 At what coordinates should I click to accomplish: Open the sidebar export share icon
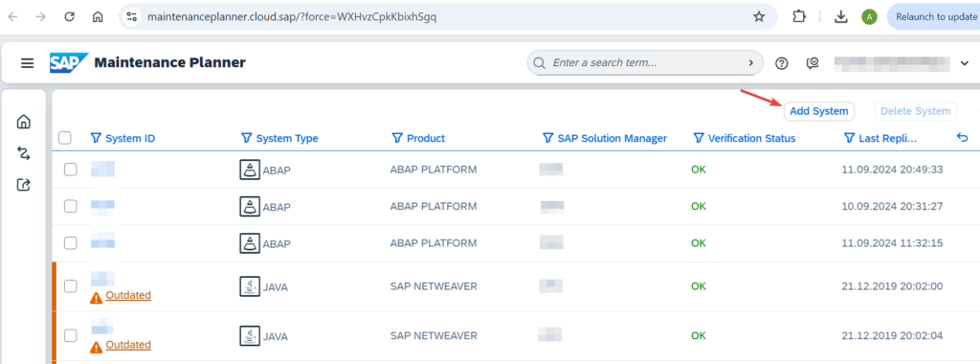click(x=24, y=185)
